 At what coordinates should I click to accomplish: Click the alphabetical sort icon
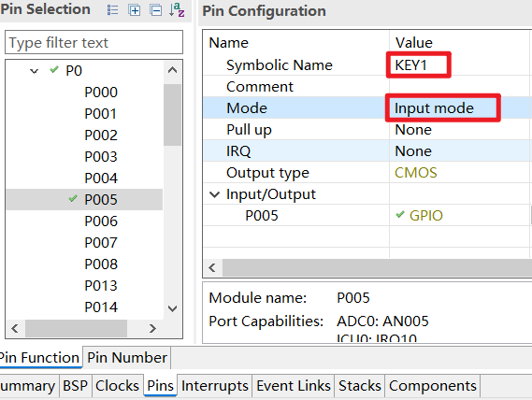(x=177, y=10)
